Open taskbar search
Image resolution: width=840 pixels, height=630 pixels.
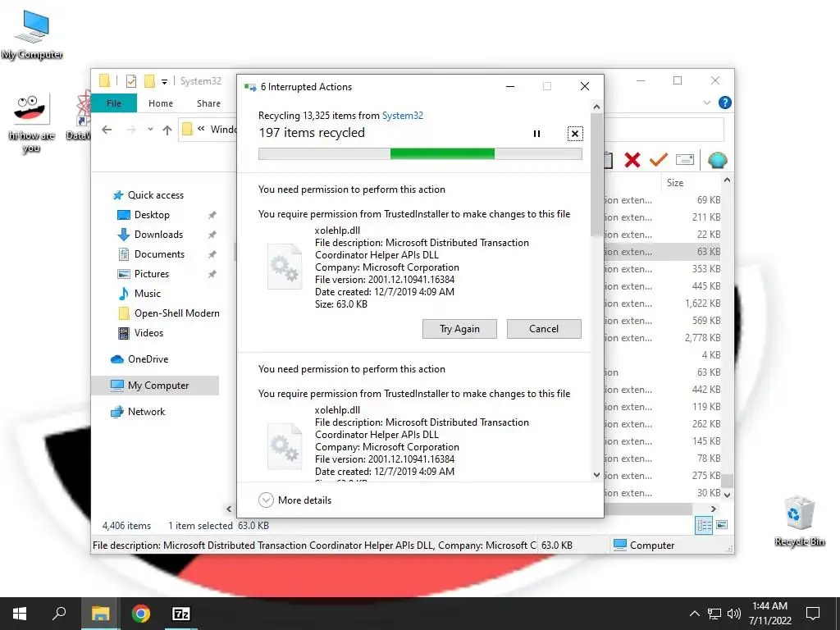(x=59, y=614)
